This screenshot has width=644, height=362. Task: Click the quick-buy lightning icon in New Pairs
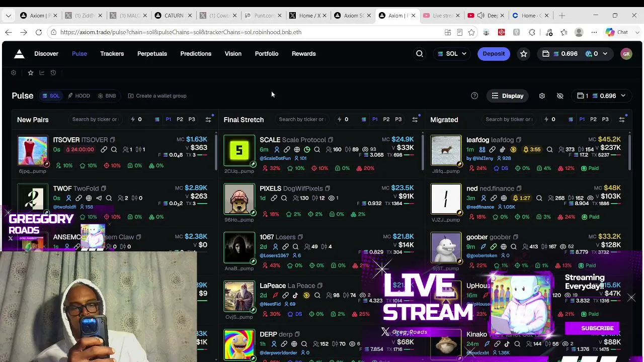pos(133,120)
